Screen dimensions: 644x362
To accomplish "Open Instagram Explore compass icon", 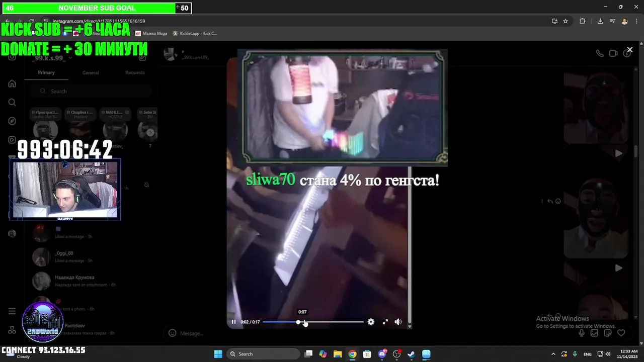I will click(12, 121).
